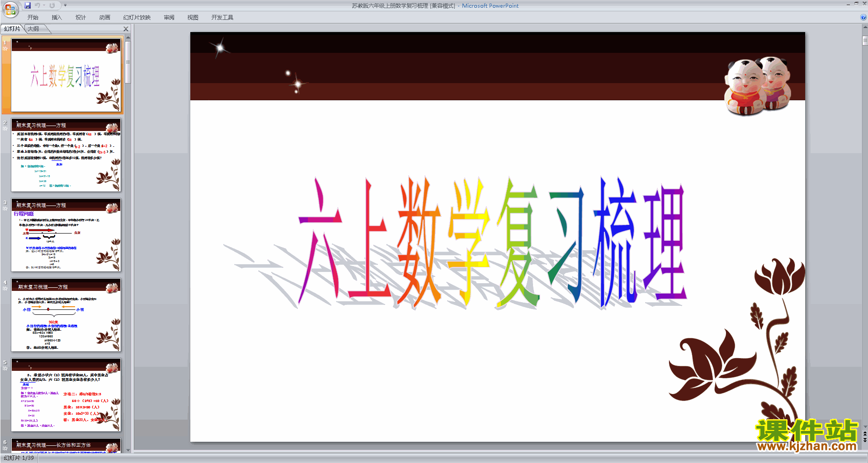The height and width of the screenshot is (463, 868).
Task: Click slide 6 animation star icon
Action: point(5,449)
